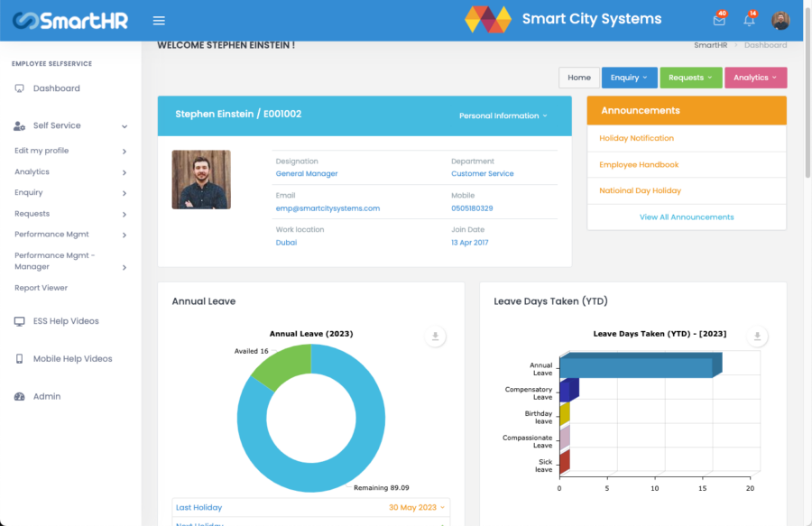Screen dimensions: 812x526
Task: Open Report Viewer in the sidebar
Action: (41, 288)
